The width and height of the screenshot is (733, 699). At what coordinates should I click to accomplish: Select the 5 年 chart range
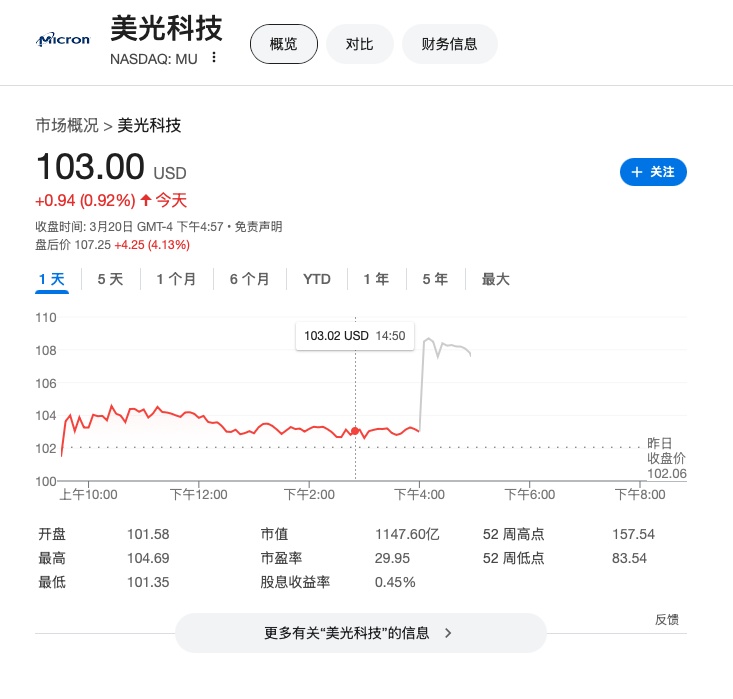pos(435,279)
